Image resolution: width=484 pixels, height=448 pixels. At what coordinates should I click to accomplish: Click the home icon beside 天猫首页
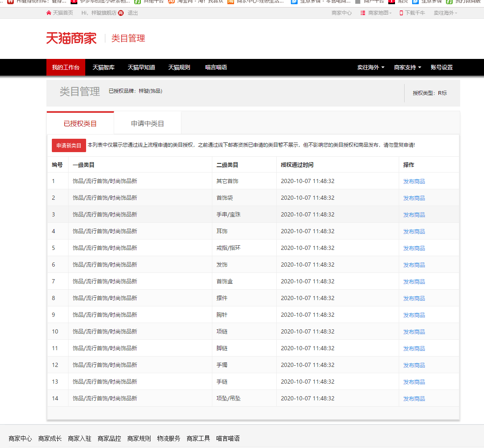point(49,13)
